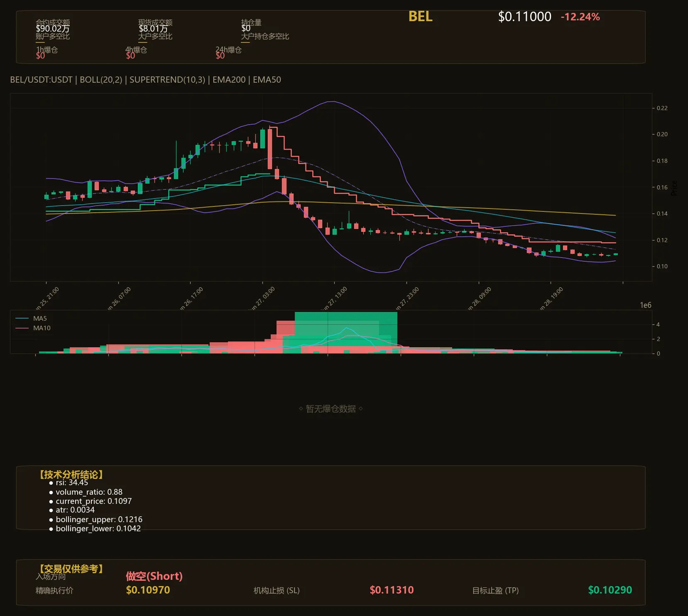688x616 pixels.
Task: Click the atr: 0.0034 line
Action: tap(75, 510)
